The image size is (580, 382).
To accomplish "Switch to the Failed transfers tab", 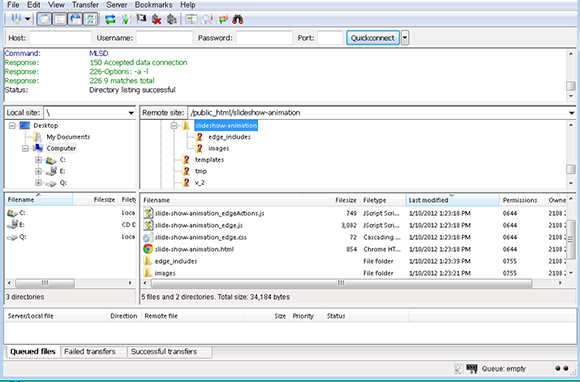I will [90, 352].
